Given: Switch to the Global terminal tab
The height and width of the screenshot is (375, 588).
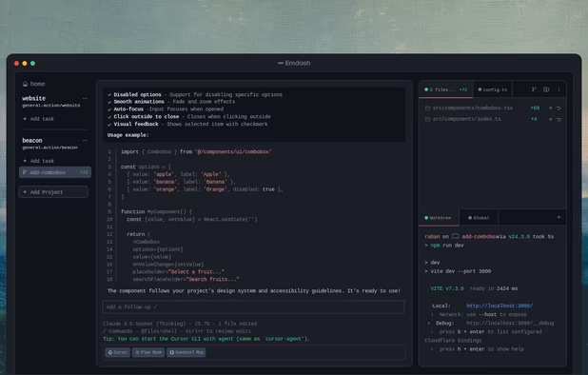Looking at the screenshot, I should coord(479,218).
